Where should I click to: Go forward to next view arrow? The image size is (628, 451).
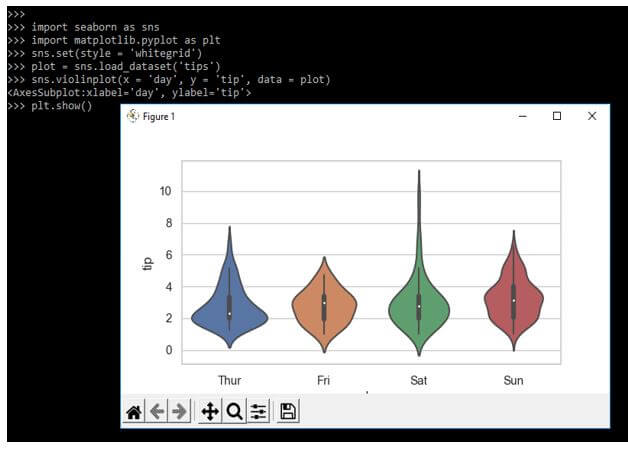click(179, 411)
